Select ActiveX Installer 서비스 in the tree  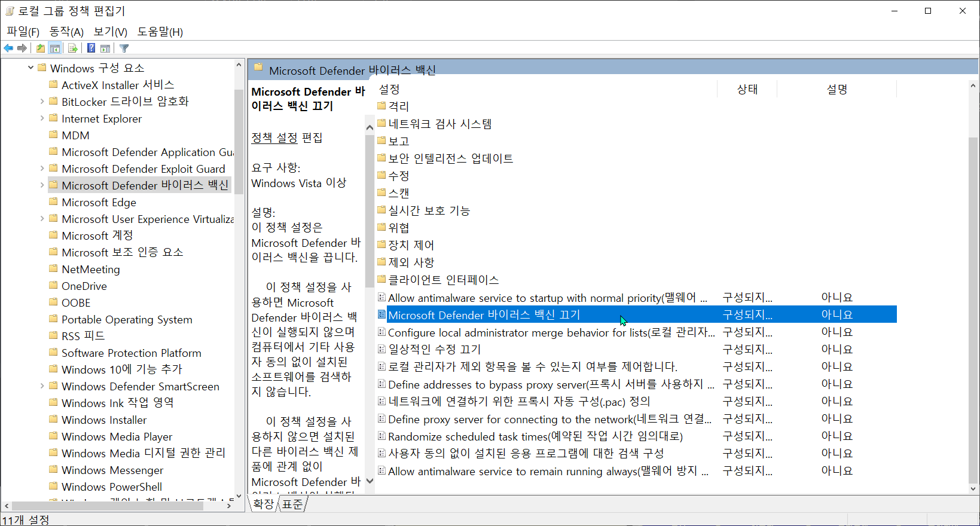click(118, 85)
